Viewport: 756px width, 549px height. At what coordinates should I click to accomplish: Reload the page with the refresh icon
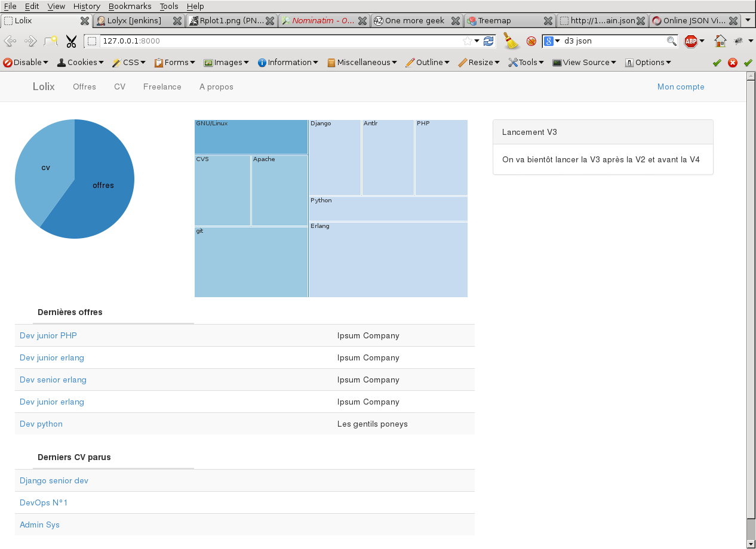coord(488,41)
